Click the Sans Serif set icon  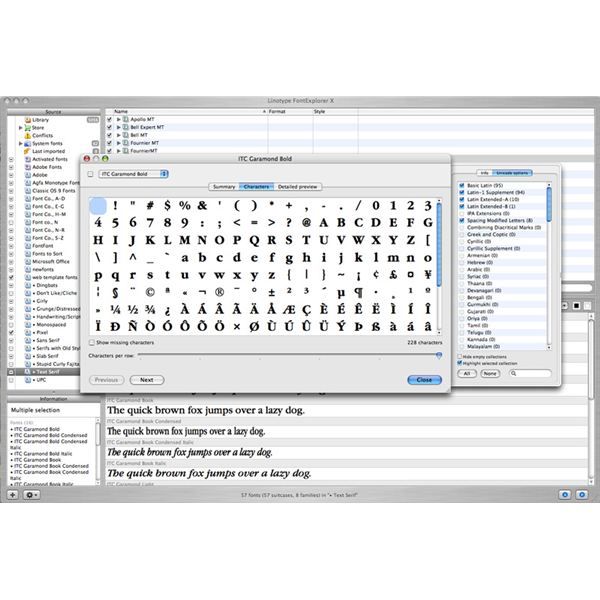pyautogui.click(x=28, y=340)
